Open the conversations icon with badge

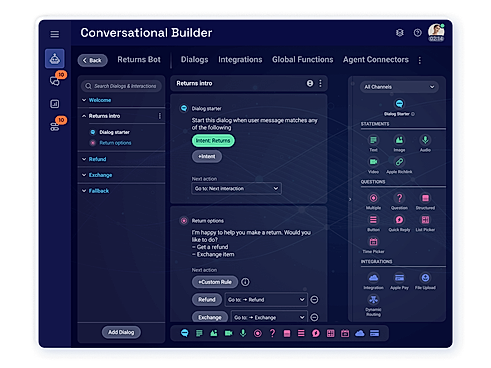[55, 80]
